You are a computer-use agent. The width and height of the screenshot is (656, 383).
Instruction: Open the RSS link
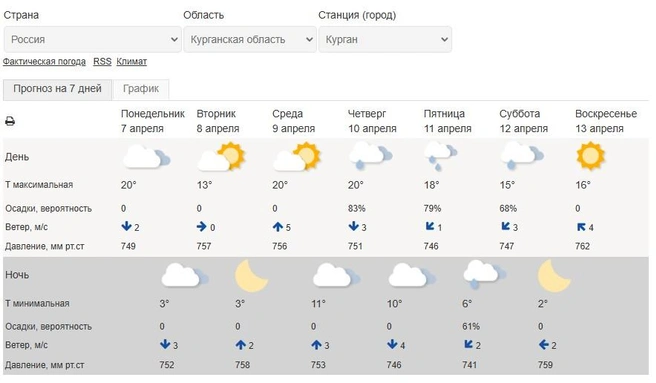(x=102, y=62)
